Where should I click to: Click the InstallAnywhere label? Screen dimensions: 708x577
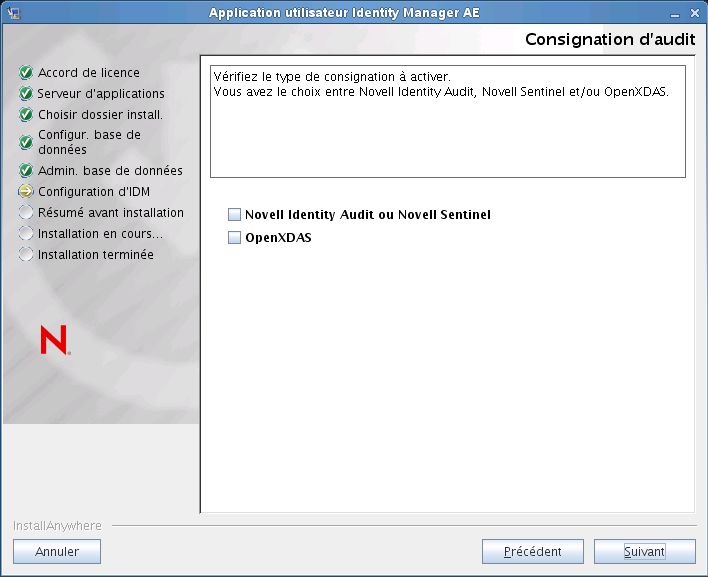(x=57, y=526)
